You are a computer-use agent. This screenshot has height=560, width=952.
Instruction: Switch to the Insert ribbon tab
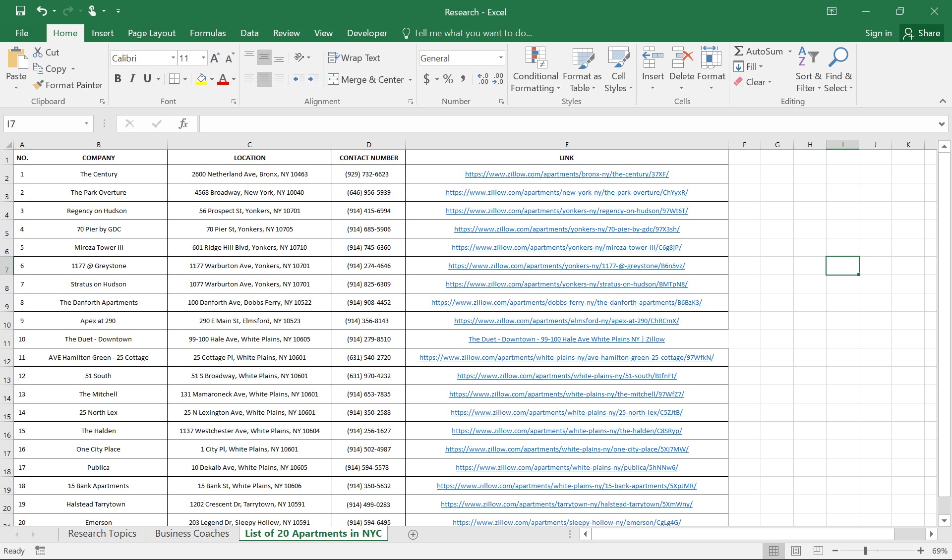pyautogui.click(x=103, y=33)
